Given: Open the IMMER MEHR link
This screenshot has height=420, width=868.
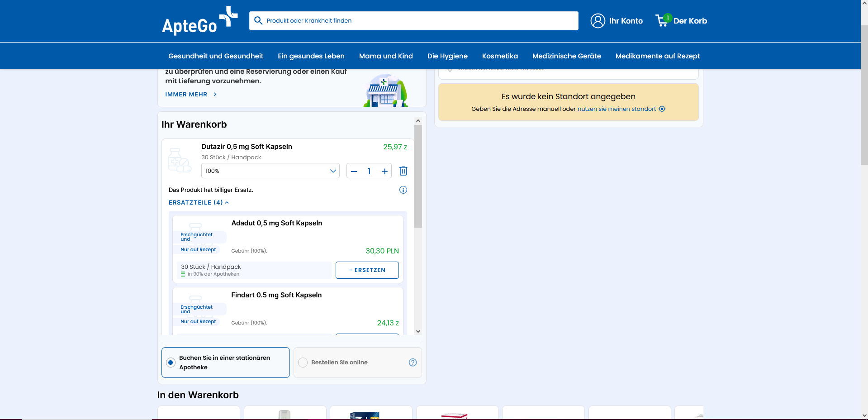Looking at the screenshot, I should click(191, 94).
